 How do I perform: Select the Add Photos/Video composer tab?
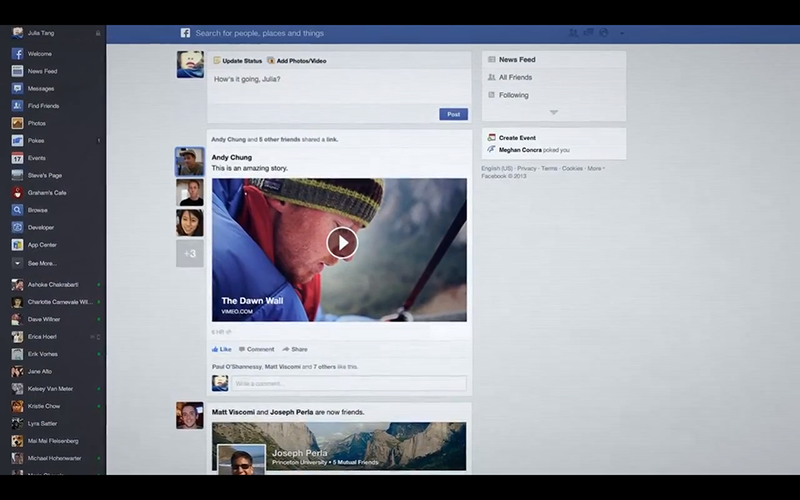(x=296, y=61)
